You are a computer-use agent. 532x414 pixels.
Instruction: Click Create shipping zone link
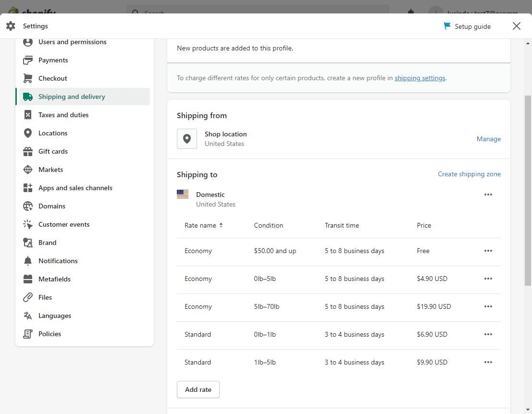pos(469,174)
